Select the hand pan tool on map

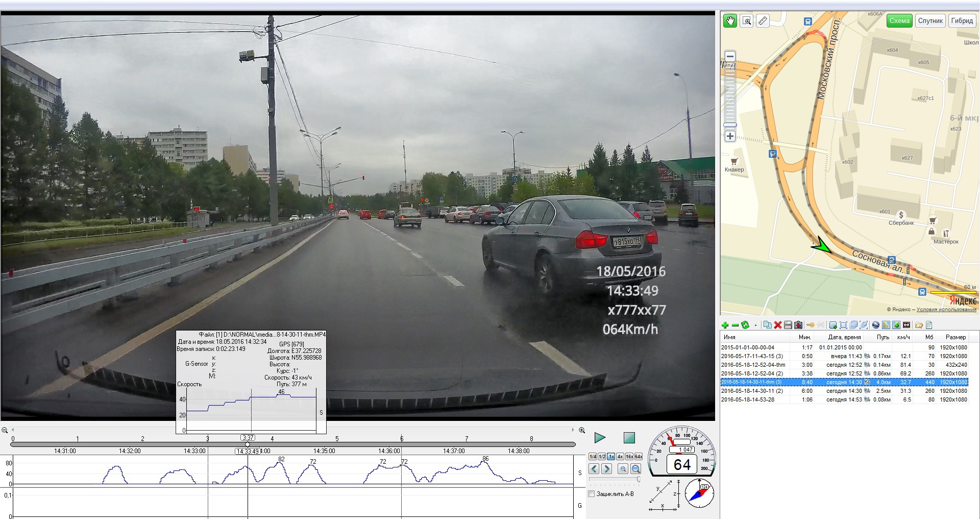tap(730, 21)
